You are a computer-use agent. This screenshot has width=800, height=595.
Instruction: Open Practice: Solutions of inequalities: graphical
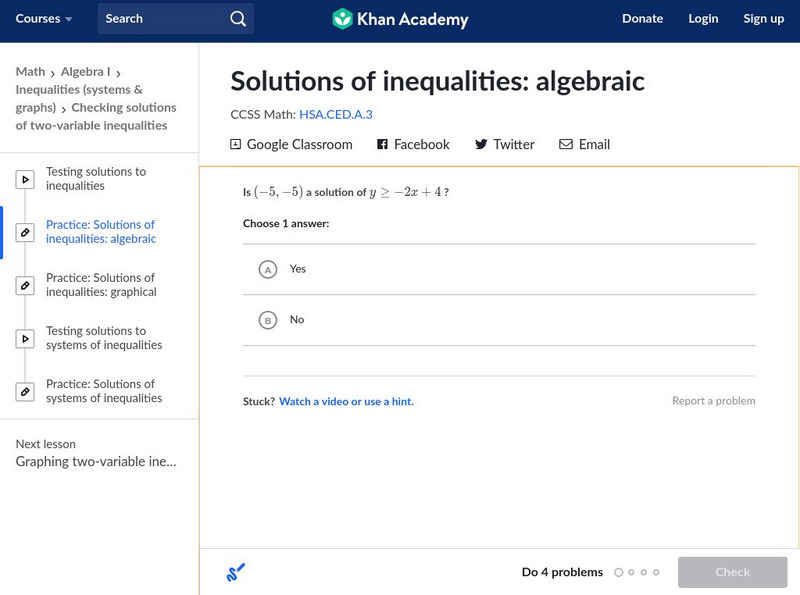click(101, 285)
